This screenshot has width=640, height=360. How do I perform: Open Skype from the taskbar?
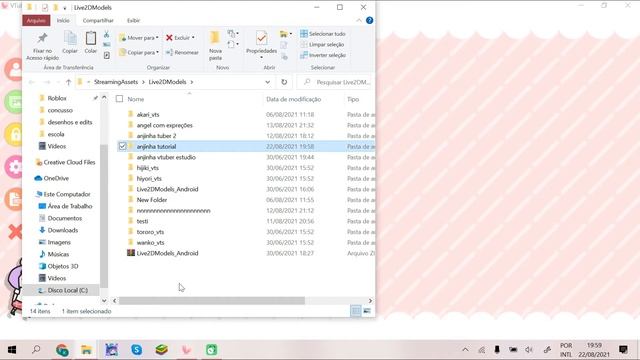pyautogui.click(x=137, y=350)
